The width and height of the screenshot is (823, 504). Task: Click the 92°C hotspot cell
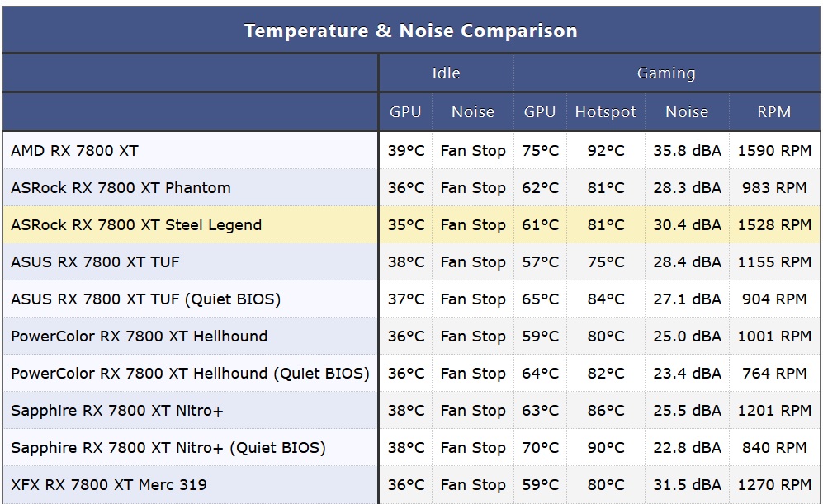(x=605, y=151)
